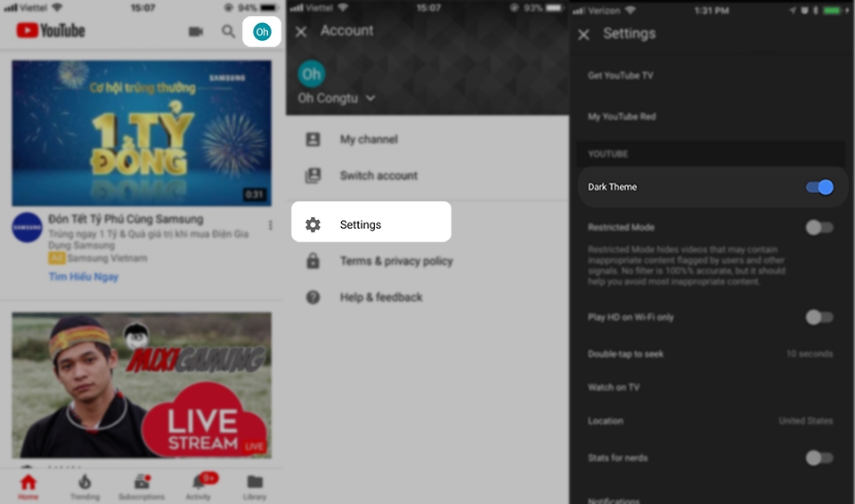Click the Samsung Vietnam channel name
The image size is (855, 504).
pos(108,258)
